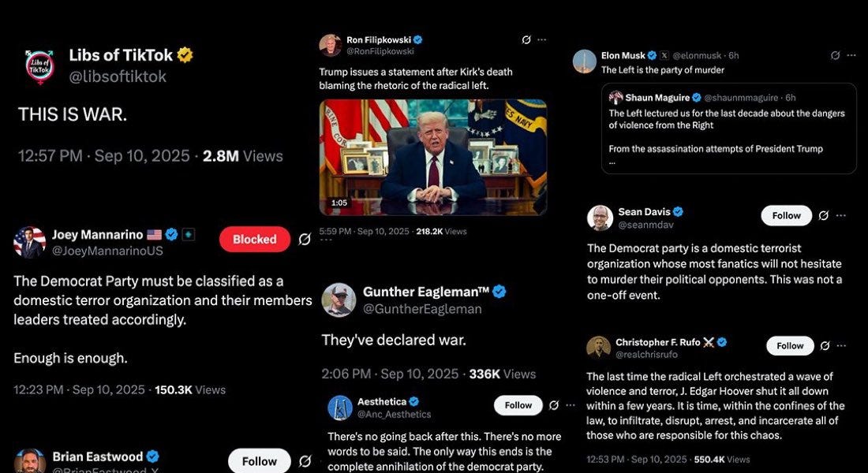Open Libs of TikTok profile avatar
868x473 pixels.
click(40, 66)
